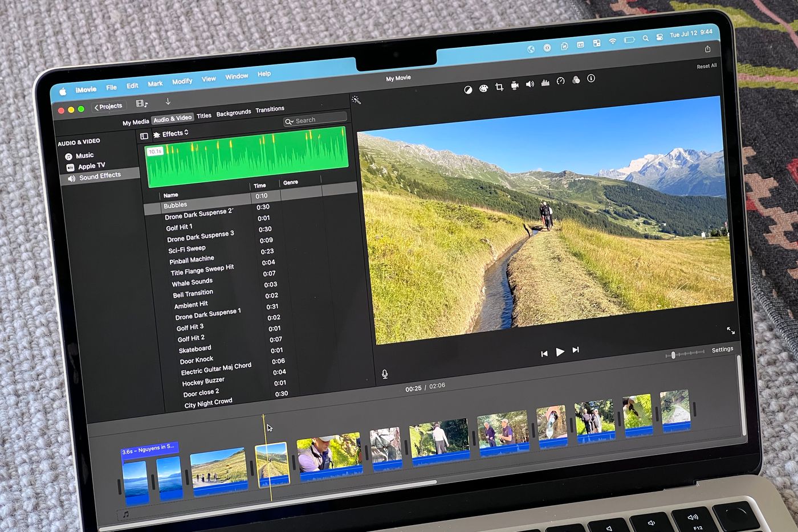Select the Audio & Video tab
The width and height of the screenshot is (798, 532).
pos(173,119)
